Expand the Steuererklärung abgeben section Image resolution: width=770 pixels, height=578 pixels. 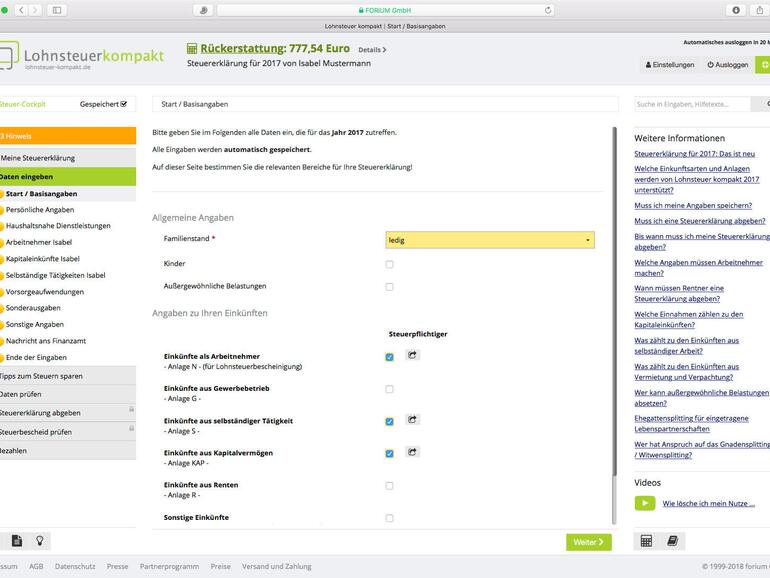click(x=68, y=413)
